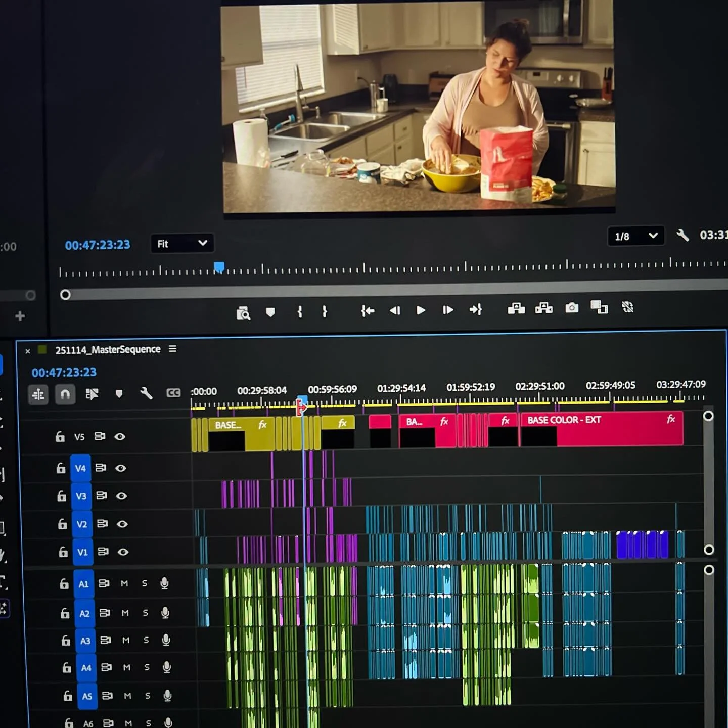This screenshot has height=728, width=728.
Task: Open timeline settings with the wrench icon
Action: point(147,394)
